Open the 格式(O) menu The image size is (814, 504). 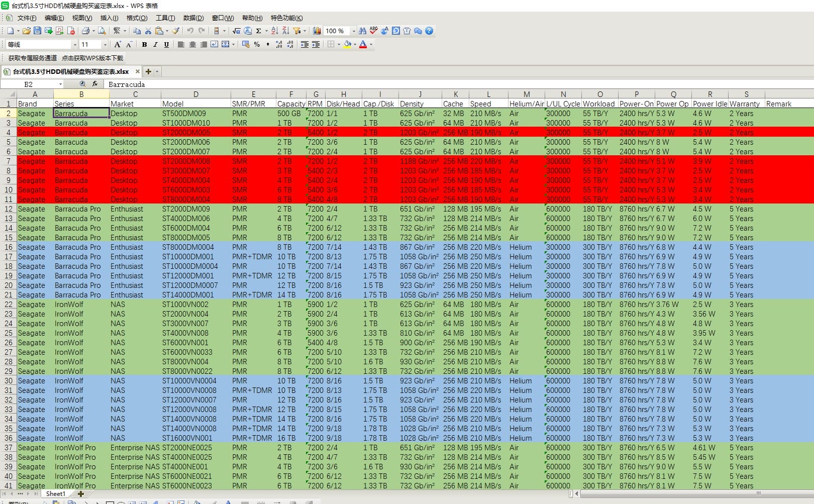pyautogui.click(x=137, y=18)
